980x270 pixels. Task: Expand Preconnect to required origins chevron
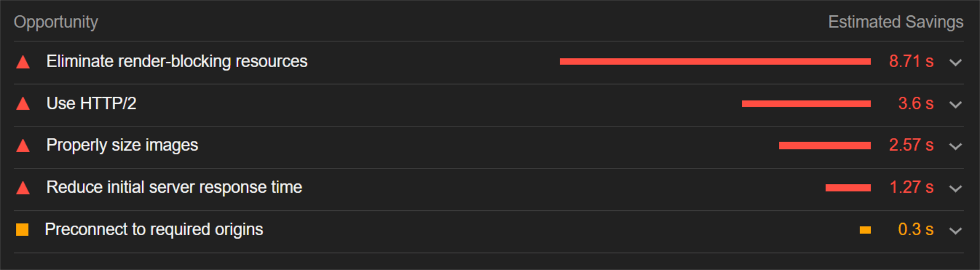click(x=955, y=231)
